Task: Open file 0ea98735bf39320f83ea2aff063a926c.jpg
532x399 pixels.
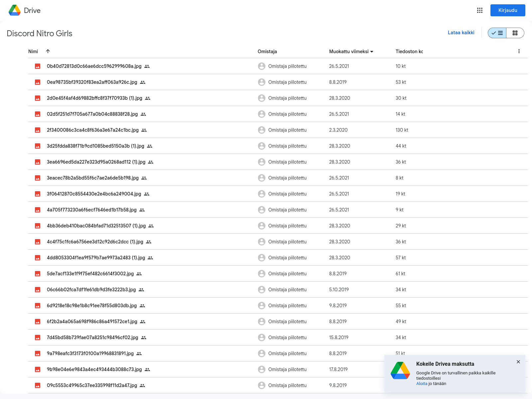Action: pyautogui.click(x=92, y=82)
